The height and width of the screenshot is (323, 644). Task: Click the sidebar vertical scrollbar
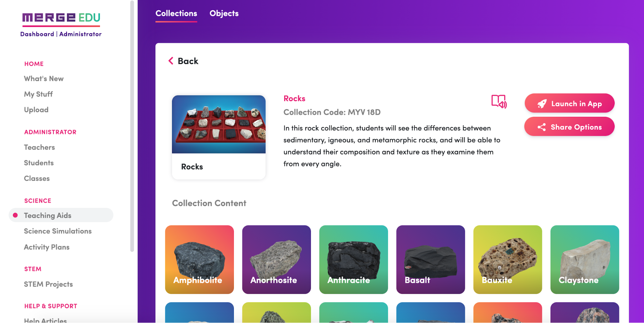click(x=132, y=126)
